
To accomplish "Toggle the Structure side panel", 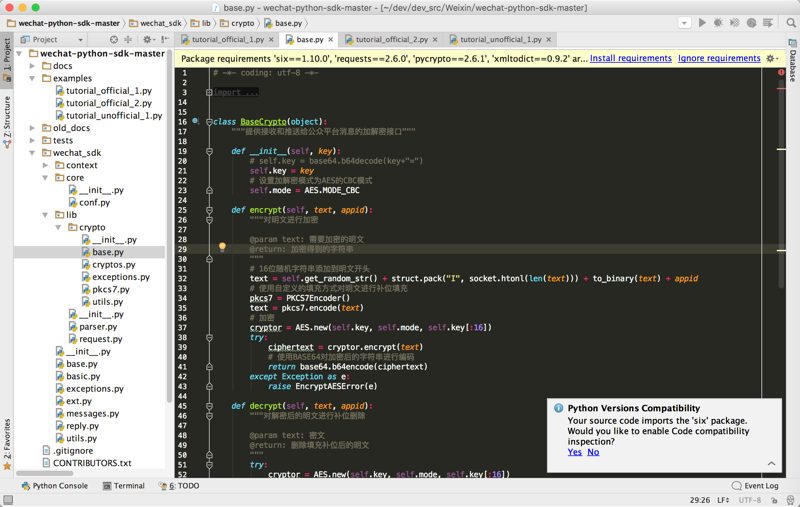I will (x=6, y=122).
